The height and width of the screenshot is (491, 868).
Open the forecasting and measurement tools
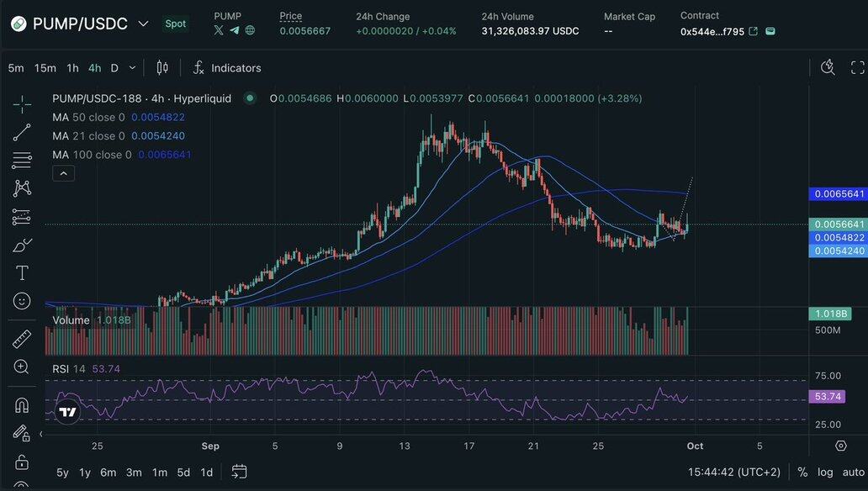(22, 216)
